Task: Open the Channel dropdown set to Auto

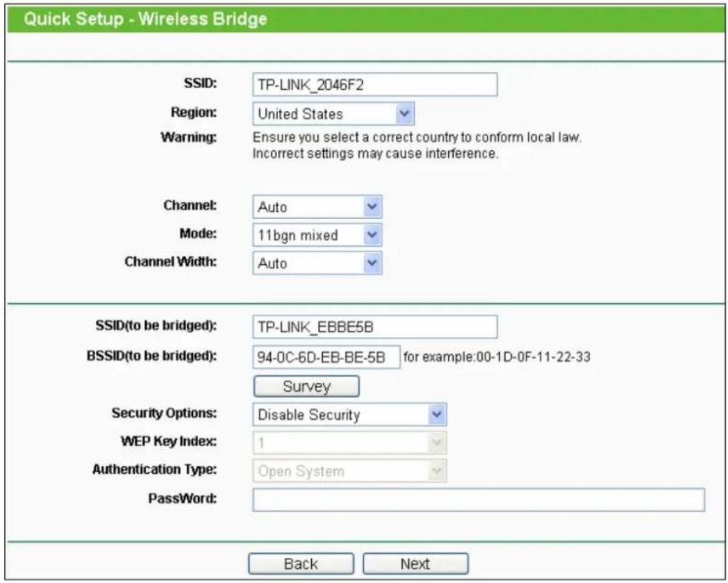Action: click(x=317, y=206)
